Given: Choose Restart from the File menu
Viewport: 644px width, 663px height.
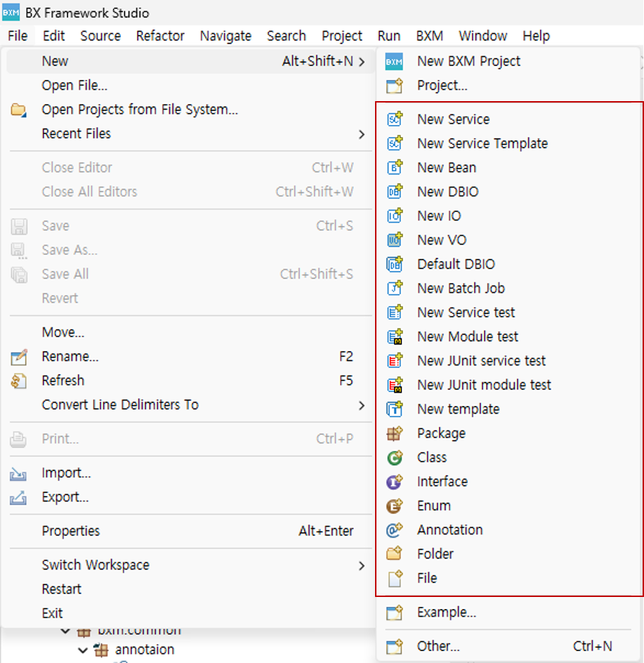Looking at the screenshot, I should [x=61, y=589].
